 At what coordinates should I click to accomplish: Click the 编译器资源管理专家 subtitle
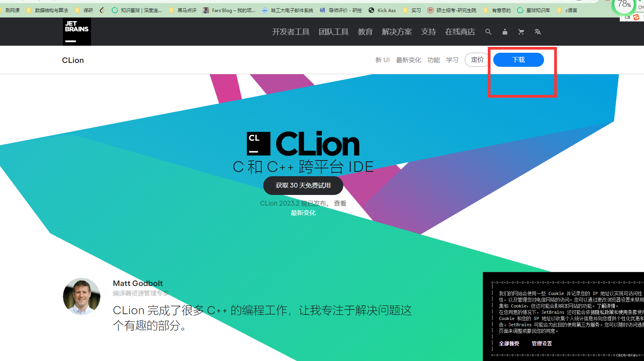pos(141,293)
